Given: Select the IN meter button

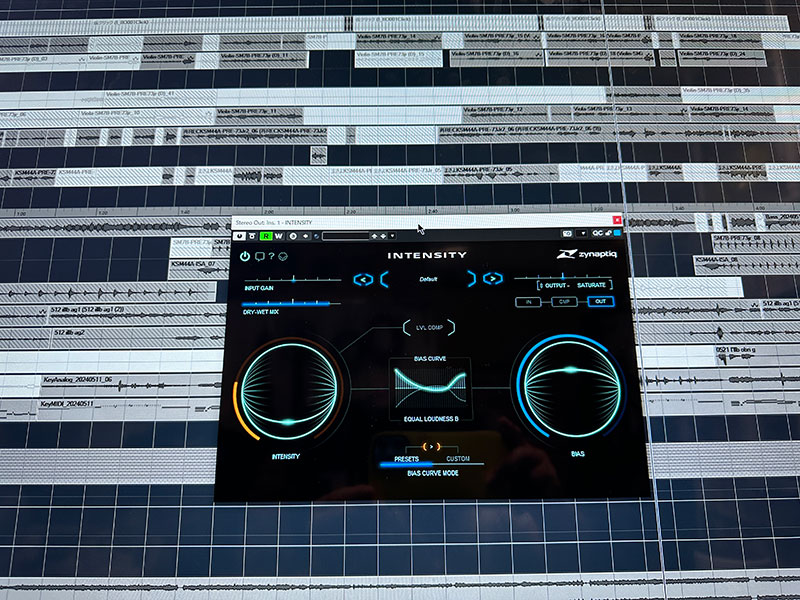Looking at the screenshot, I should [x=529, y=302].
